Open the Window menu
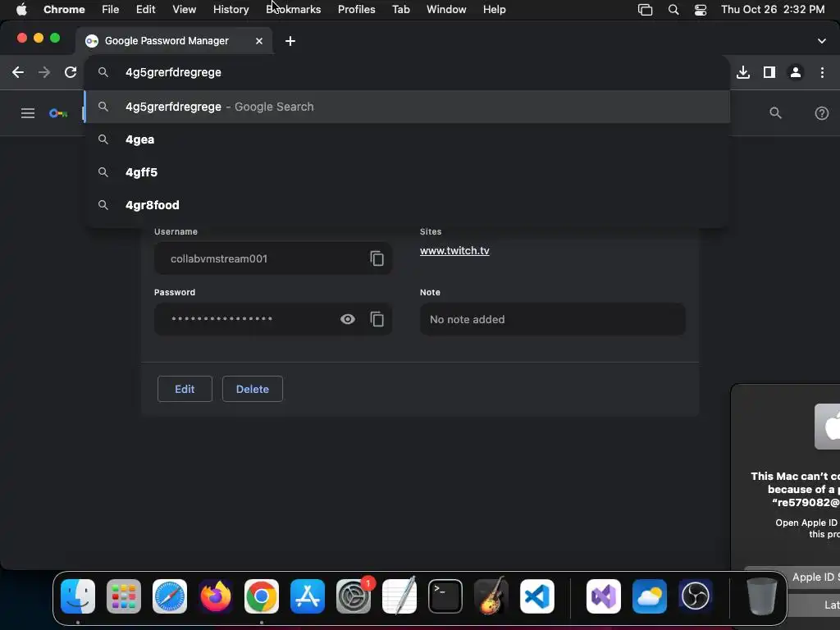 tap(446, 9)
